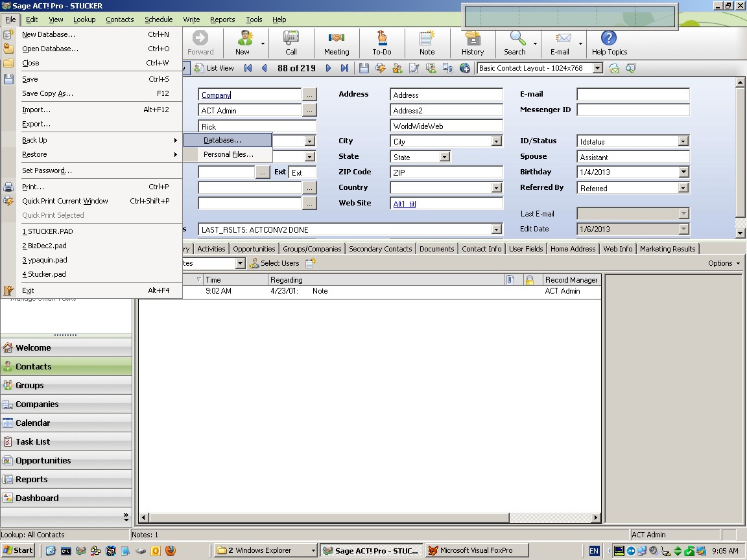Jump to last contact record arrow
This screenshot has width=747, height=560.
pyautogui.click(x=344, y=68)
